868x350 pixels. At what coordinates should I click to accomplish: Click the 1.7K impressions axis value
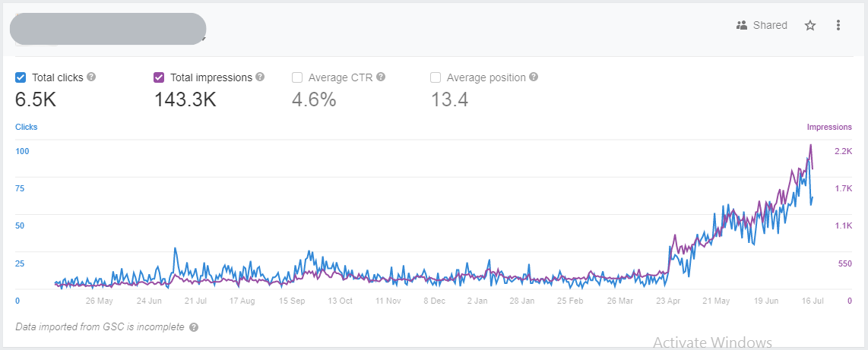[844, 188]
